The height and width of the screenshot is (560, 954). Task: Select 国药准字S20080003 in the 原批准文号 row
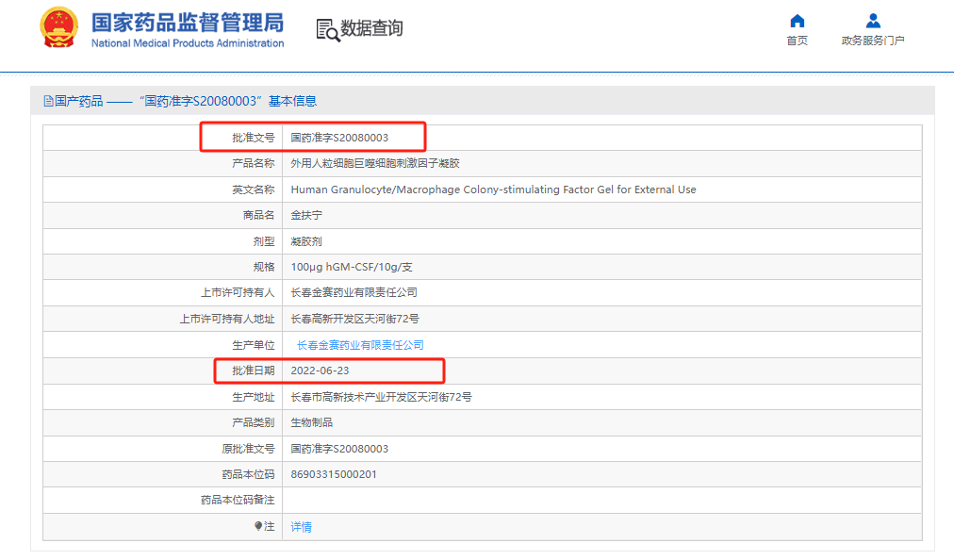click(339, 449)
